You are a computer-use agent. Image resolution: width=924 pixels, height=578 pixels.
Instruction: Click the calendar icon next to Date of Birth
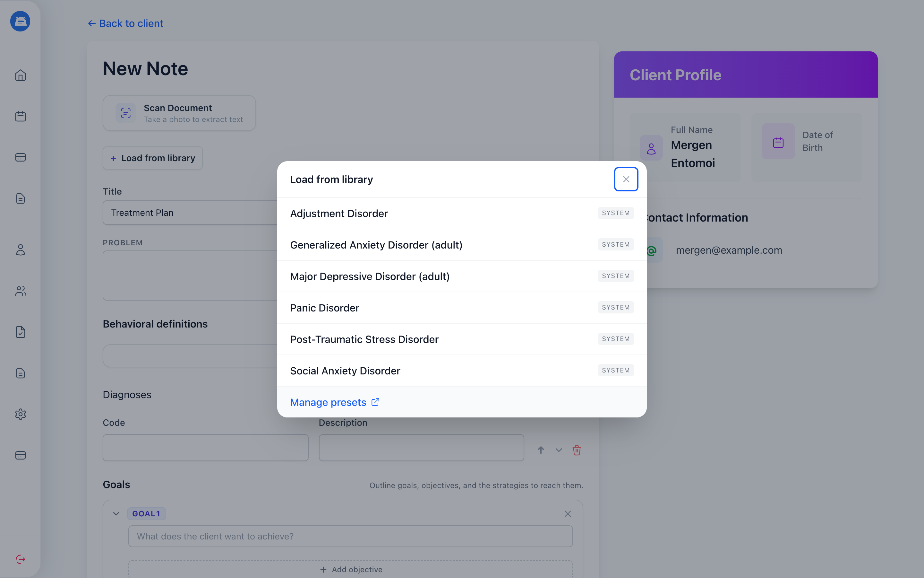[x=778, y=141]
